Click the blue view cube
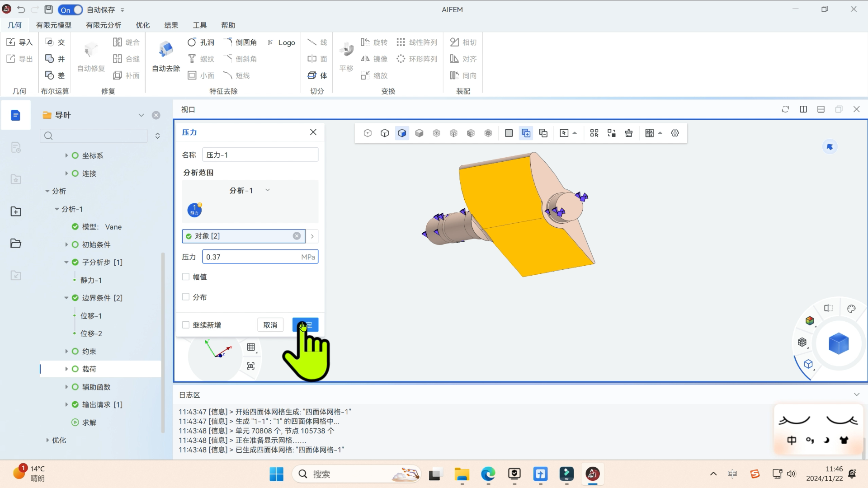 point(839,344)
